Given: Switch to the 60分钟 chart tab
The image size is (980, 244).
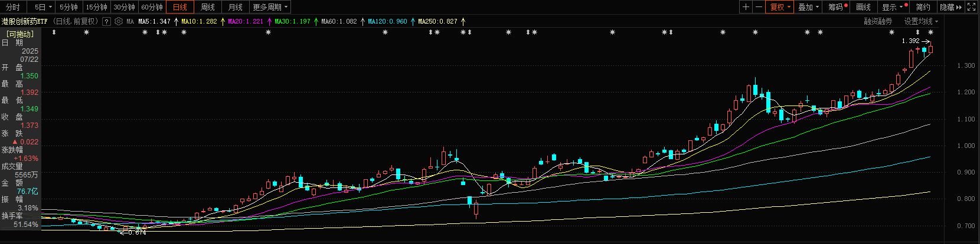Looking at the screenshot, I should (152, 7).
